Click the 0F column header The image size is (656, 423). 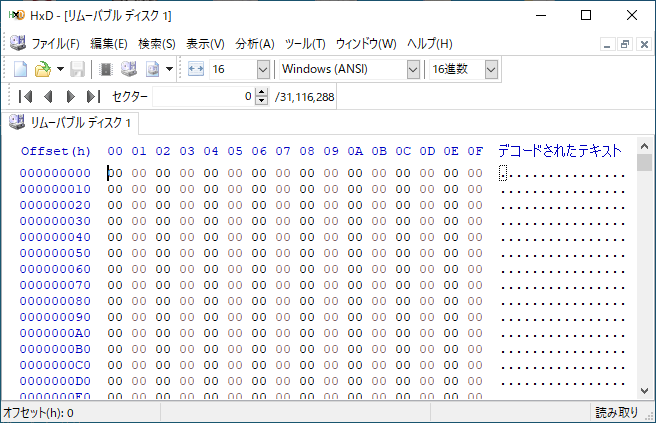coord(475,151)
